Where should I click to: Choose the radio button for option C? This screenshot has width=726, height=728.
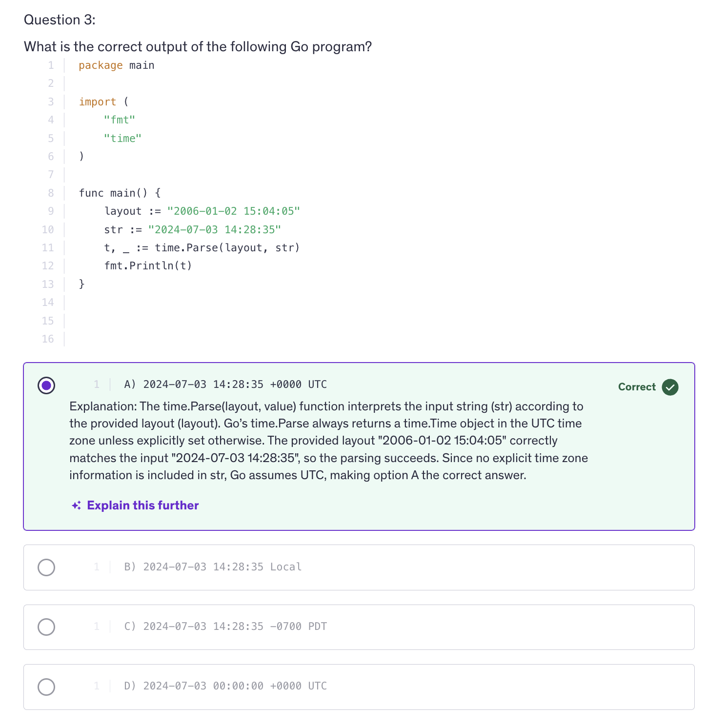[46, 627]
